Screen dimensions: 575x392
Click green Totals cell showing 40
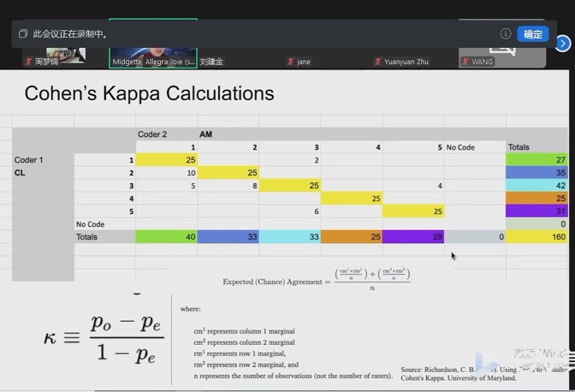166,237
